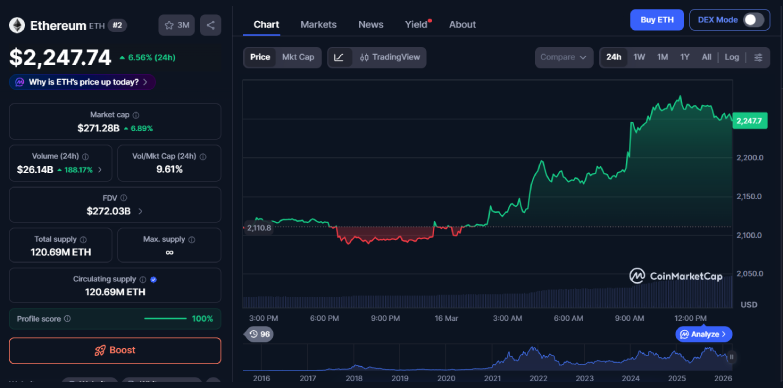The width and height of the screenshot is (783, 388).
Task: Open the Yield tab
Action: pyautogui.click(x=416, y=24)
